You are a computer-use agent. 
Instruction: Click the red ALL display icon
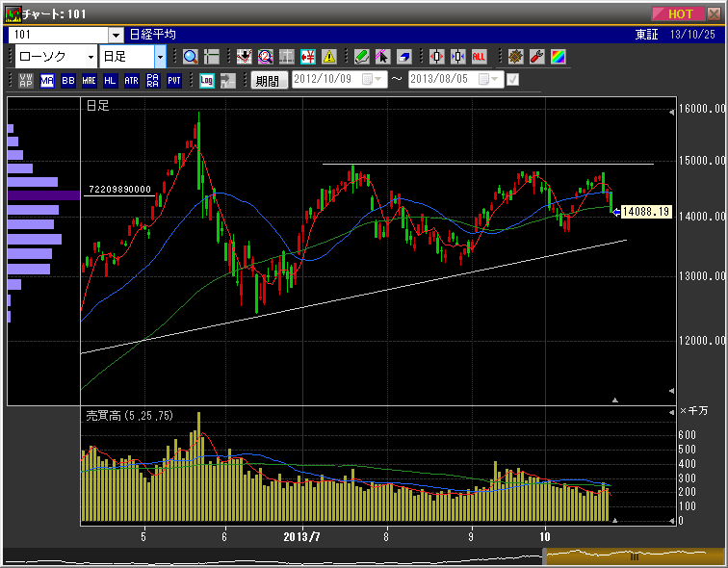480,57
